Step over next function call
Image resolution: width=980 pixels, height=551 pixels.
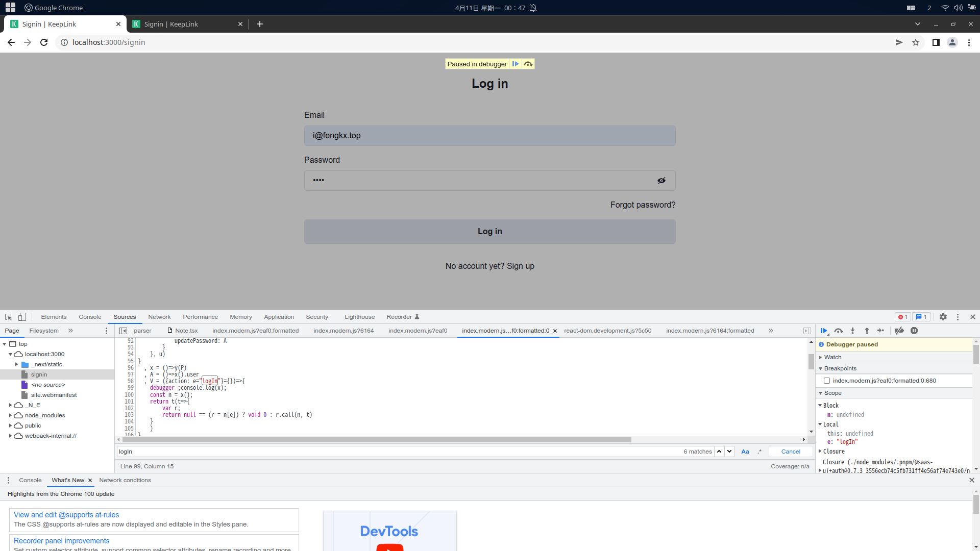(x=839, y=331)
